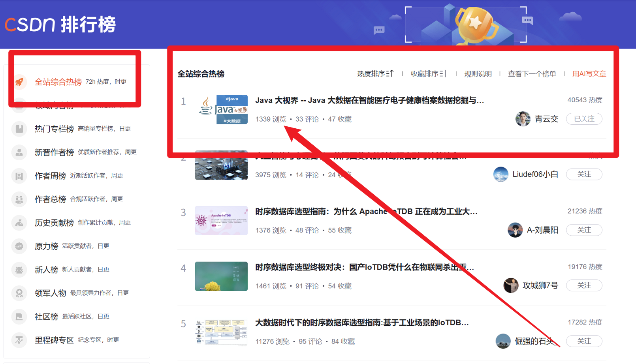Viewport: 636px width, 364px height.
Task: Follow 攻城狮7号 with 关注 button
Action: [584, 285]
